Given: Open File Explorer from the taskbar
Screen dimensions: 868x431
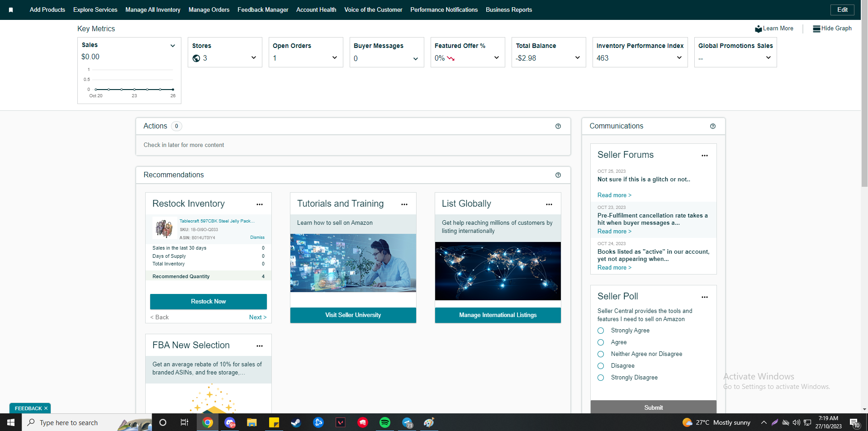Looking at the screenshot, I should pyautogui.click(x=252, y=422).
